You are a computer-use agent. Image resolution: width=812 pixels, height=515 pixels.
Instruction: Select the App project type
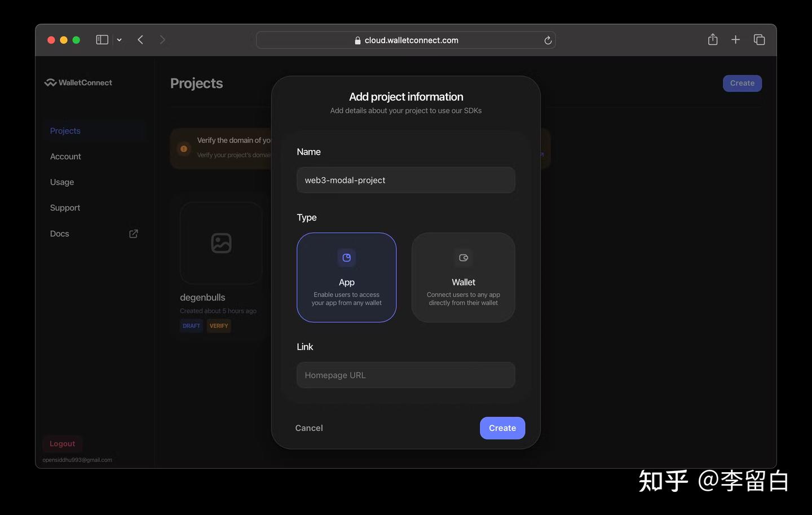coord(347,278)
